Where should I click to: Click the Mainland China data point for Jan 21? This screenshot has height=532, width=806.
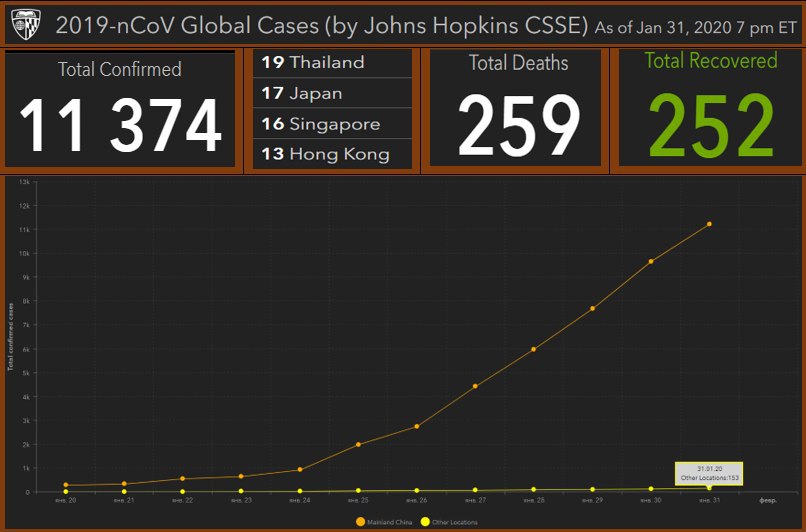coord(124,484)
